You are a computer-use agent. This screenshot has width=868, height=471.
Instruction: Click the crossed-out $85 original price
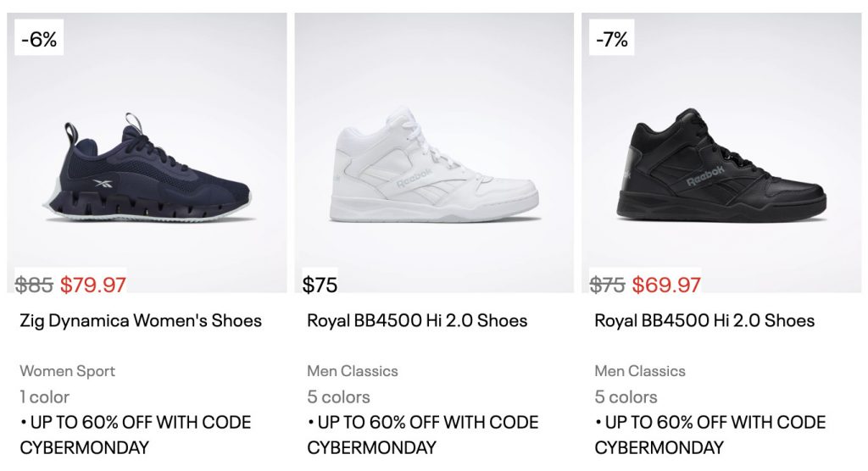(x=35, y=285)
